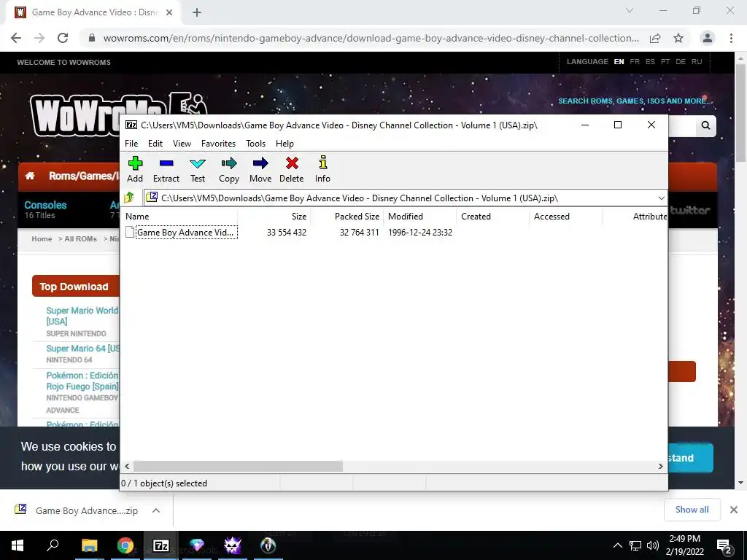Viewport: 747px width, 560px height.
Task: Go up one folder level in 7-Zip
Action: [x=129, y=198]
